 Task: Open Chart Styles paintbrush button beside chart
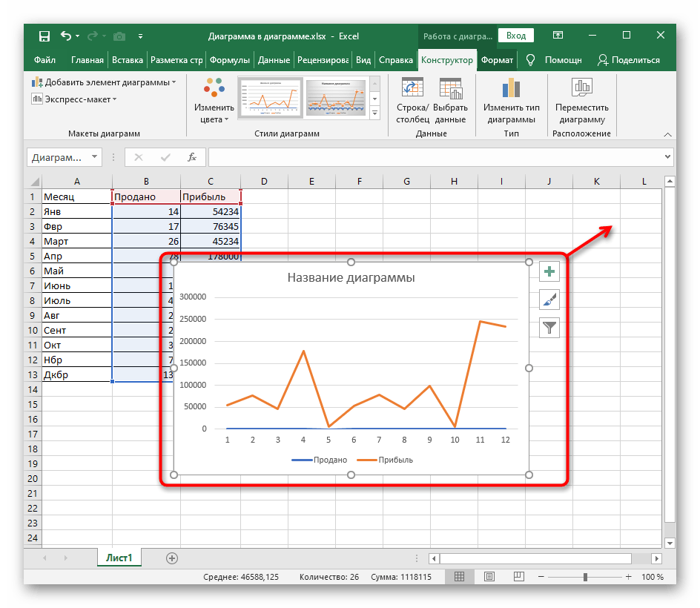[x=549, y=300]
